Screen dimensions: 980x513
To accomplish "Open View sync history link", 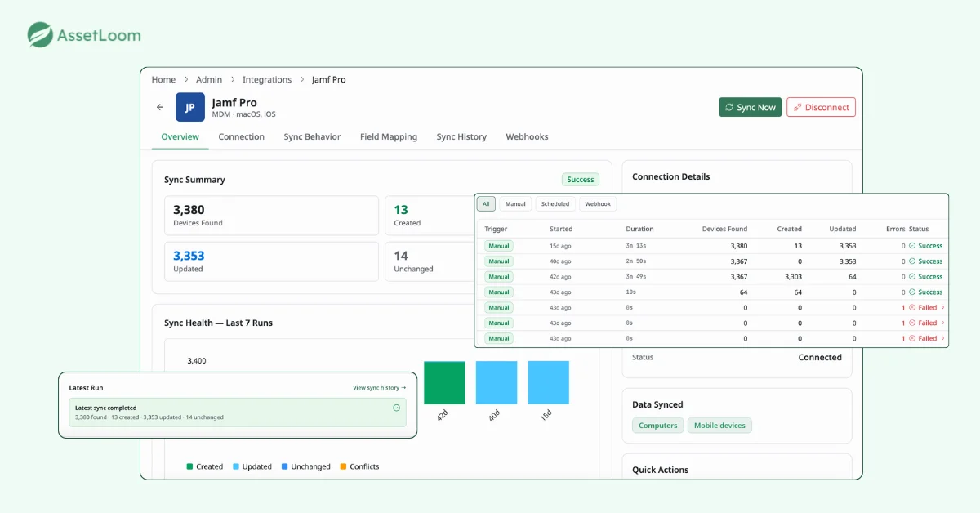I will point(379,388).
